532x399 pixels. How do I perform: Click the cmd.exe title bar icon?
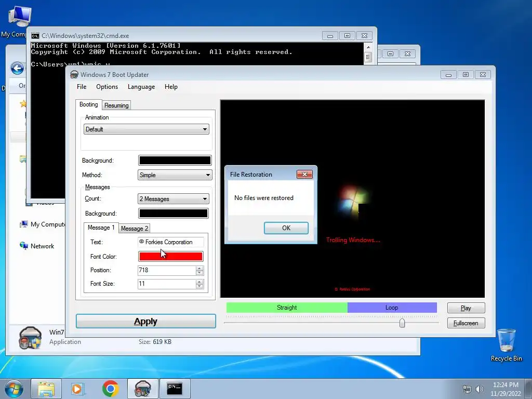point(35,36)
